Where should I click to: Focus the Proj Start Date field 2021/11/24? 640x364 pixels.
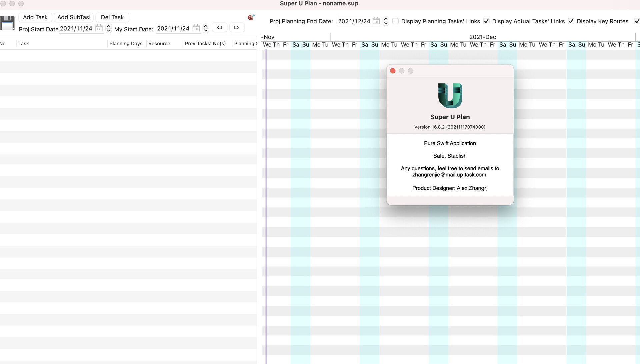click(x=76, y=28)
